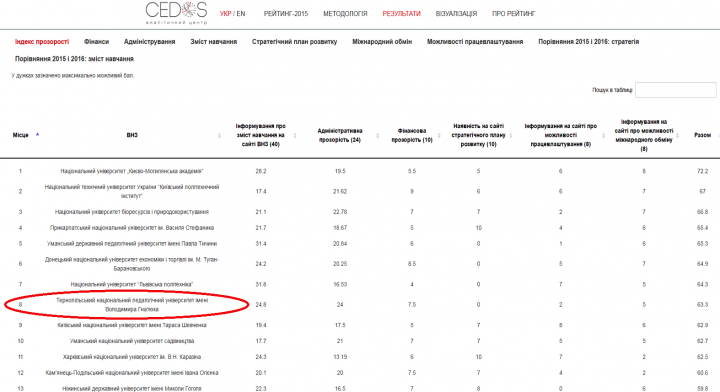Sort by the Разом column header
Screen dimensions: 720x392
(703, 135)
